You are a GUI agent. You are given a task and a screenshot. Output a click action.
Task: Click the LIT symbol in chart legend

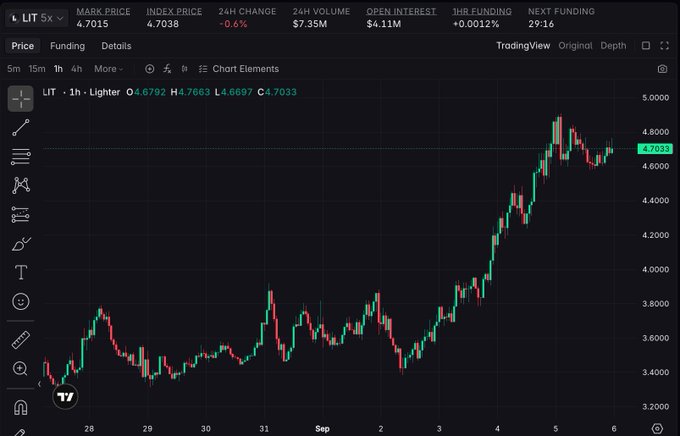(x=49, y=92)
